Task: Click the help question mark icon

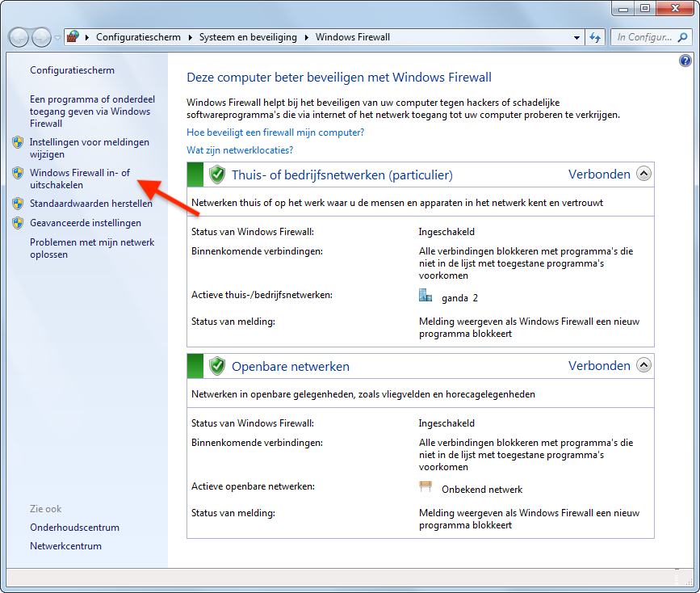Action: coord(685,61)
